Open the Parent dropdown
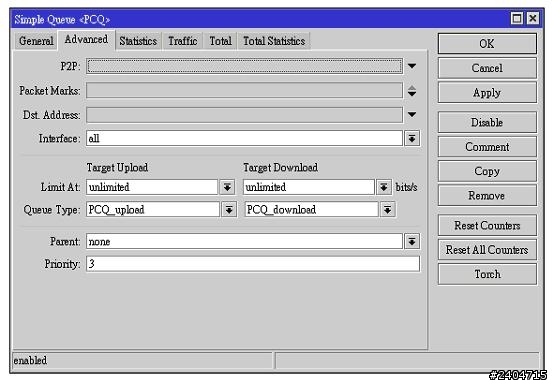This screenshot has height=383, width=553. pyautogui.click(x=412, y=242)
